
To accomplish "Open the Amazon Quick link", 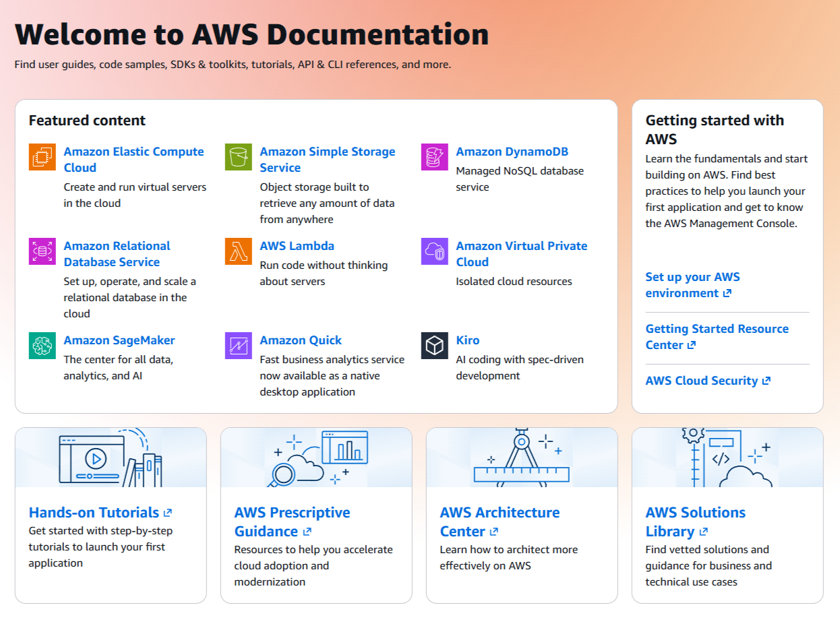I will (x=301, y=340).
